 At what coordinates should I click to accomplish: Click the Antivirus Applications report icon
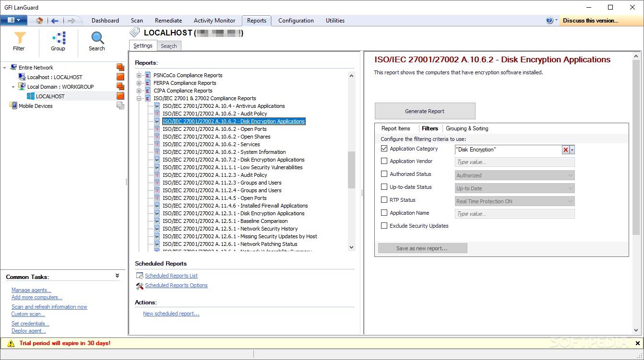pos(157,106)
